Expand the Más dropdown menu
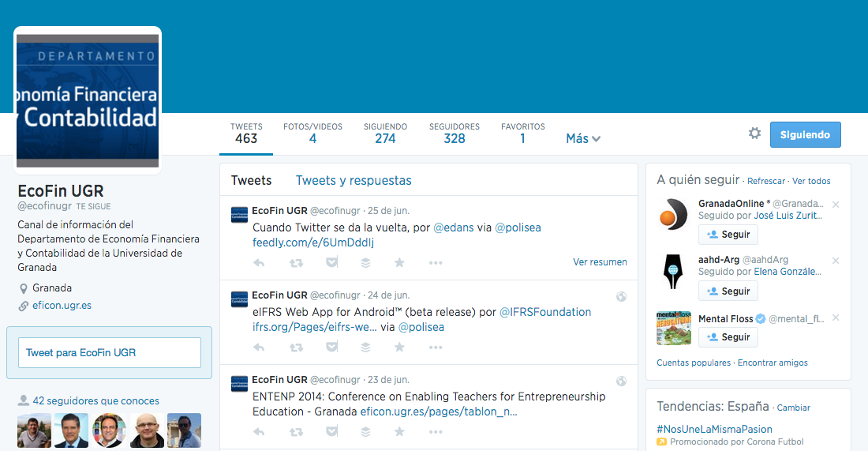Image resolution: width=868 pixels, height=451 pixels. pos(583,138)
